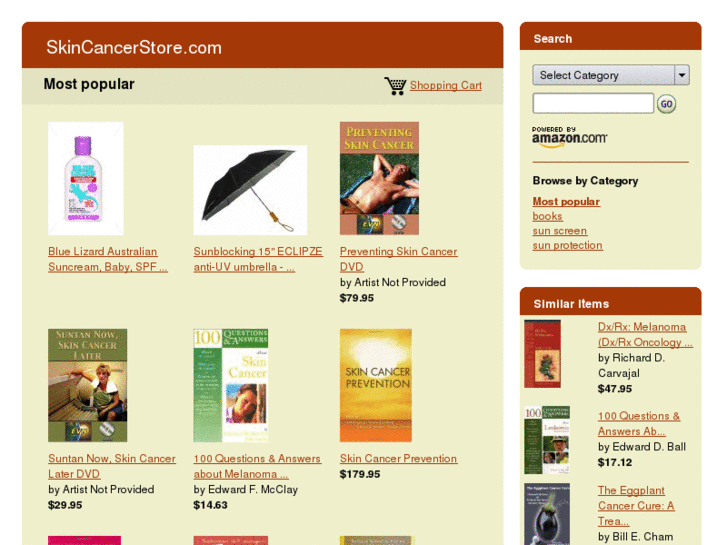
Task: Open The Eggplant Cancer Cure link
Action: pos(636,506)
